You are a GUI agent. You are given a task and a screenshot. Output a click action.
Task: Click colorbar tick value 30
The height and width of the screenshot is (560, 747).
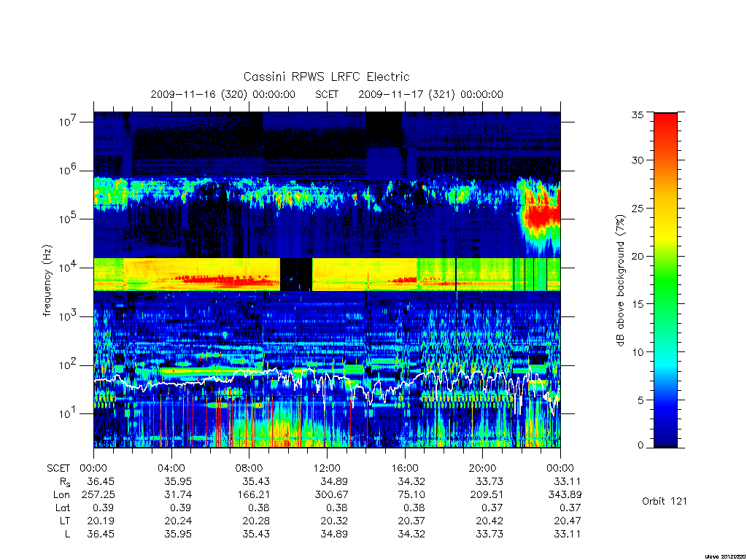[638, 160]
